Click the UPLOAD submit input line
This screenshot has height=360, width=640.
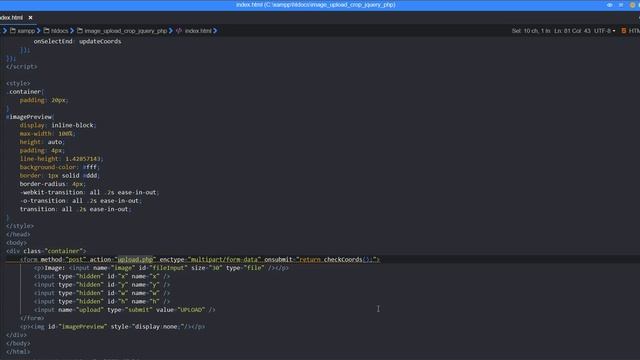pos(124,310)
